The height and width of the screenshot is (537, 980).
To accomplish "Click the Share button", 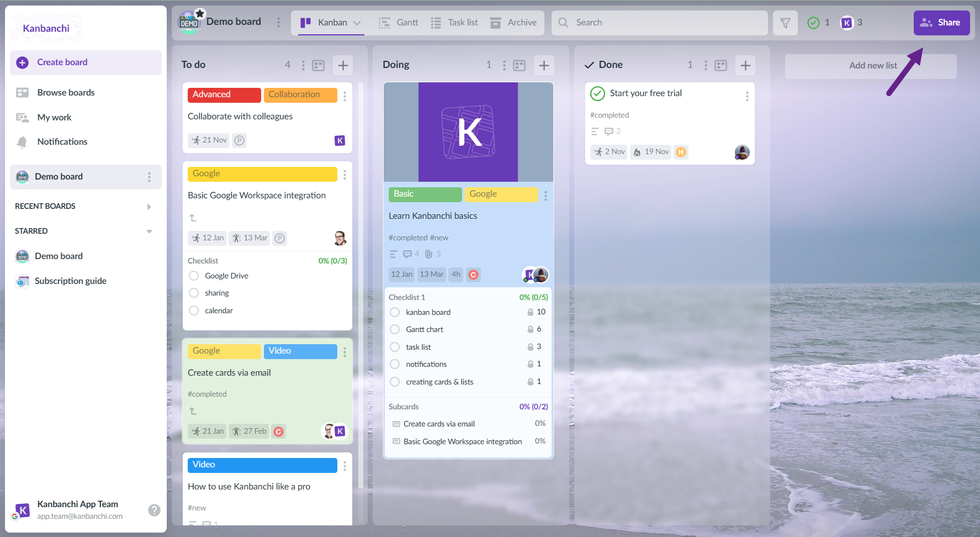I will coord(941,23).
